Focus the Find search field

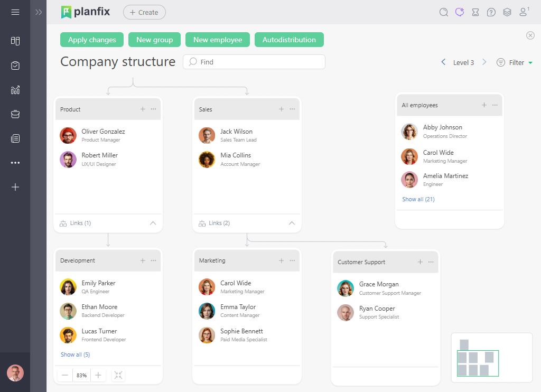pos(254,62)
